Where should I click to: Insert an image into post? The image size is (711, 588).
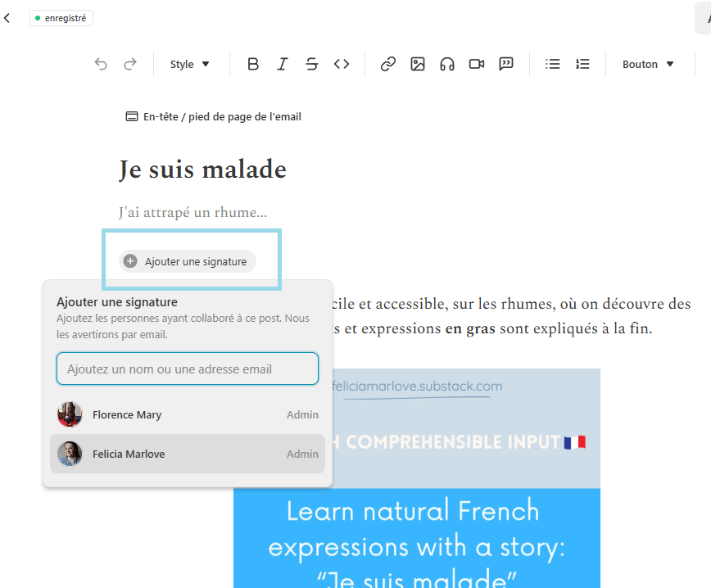click(x=418, y=64)
